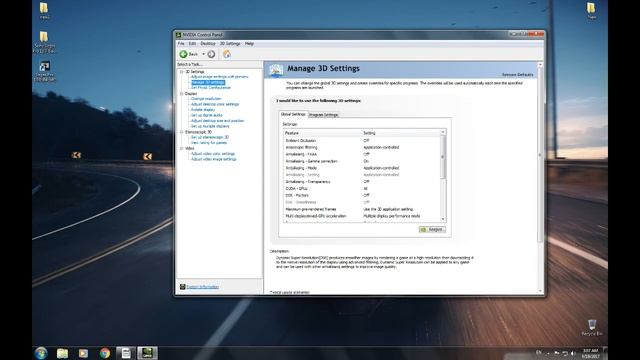Open Windows Explorer from the taskbar
Image resolution: width=640 pixels, height=360 pixels.
62,353
